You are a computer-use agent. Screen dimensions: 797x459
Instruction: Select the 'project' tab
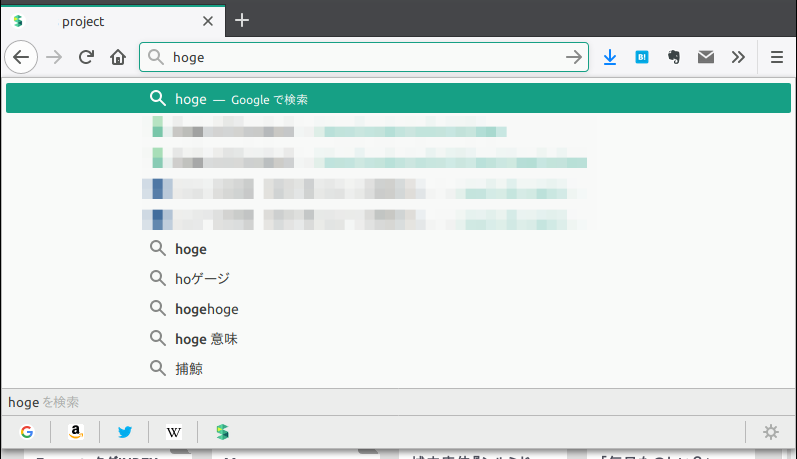click(x=113, y=21)
